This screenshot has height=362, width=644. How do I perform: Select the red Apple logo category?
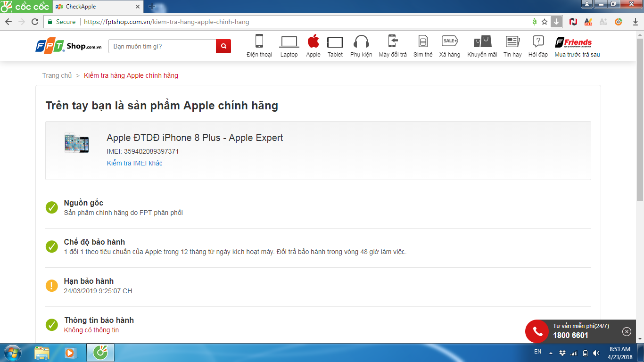tap(313, 46)
